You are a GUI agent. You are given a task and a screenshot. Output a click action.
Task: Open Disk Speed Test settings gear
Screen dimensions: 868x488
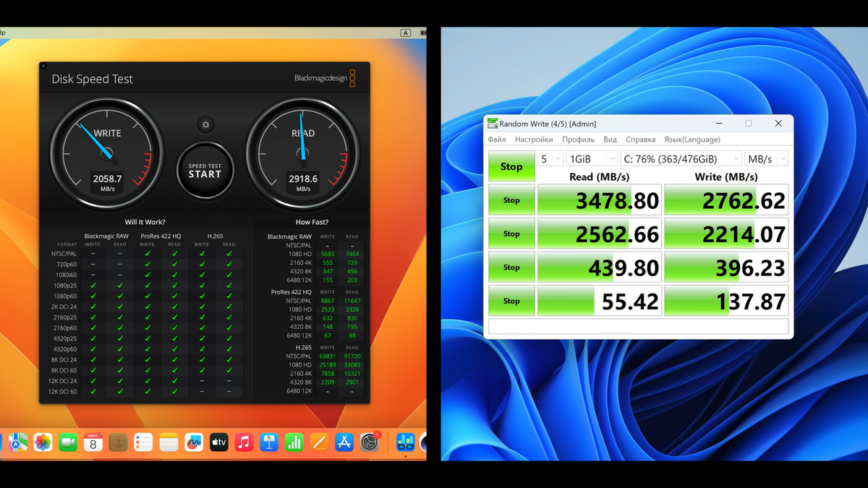pyautogui.click(x=205, y=124)
